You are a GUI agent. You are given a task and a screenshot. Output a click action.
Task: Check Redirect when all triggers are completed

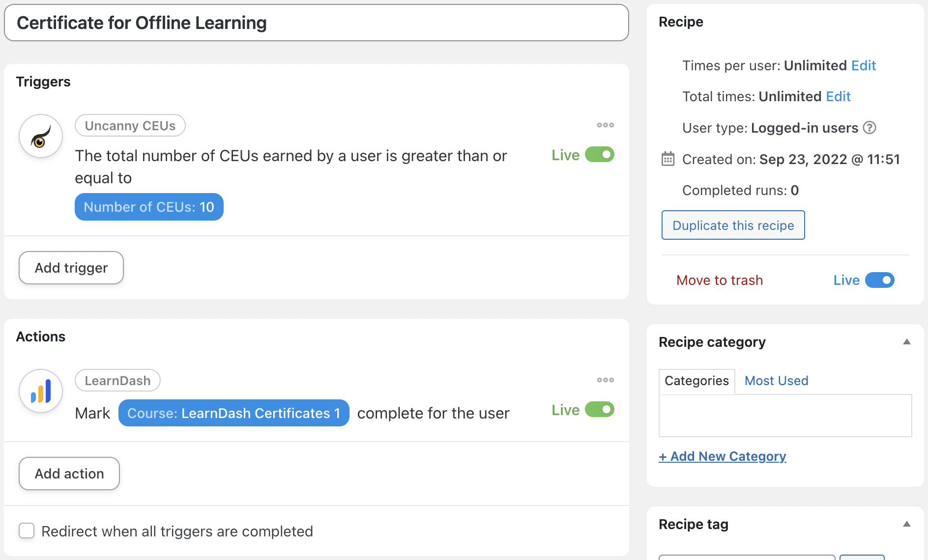point(27,531)
